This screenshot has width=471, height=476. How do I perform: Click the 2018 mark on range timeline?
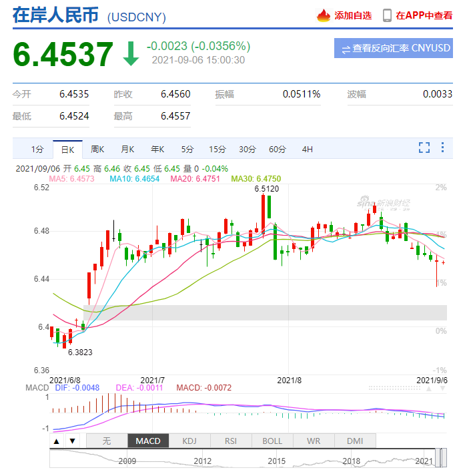pos(351,461)
